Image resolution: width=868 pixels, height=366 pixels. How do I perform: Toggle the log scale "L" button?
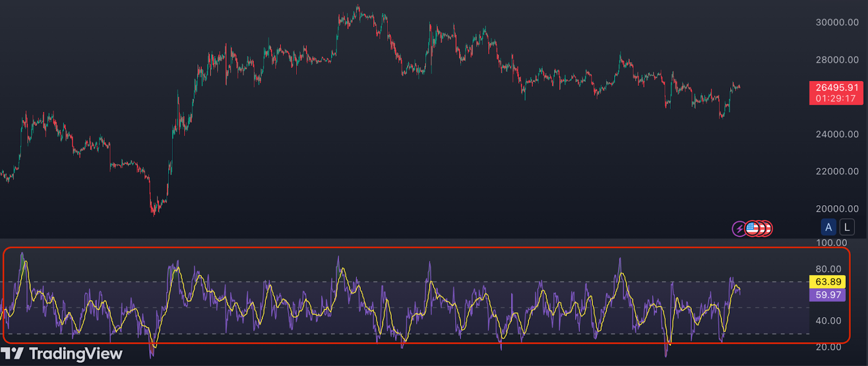pyautogui.click(x=847, y=227)
